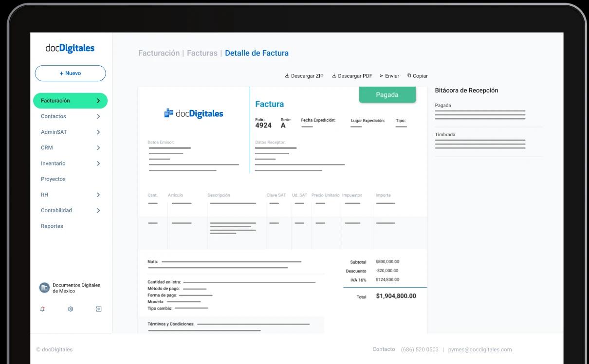Select Reportes in the sidebar
Viewport: 589px width, 364px height.
pos(52,226)
